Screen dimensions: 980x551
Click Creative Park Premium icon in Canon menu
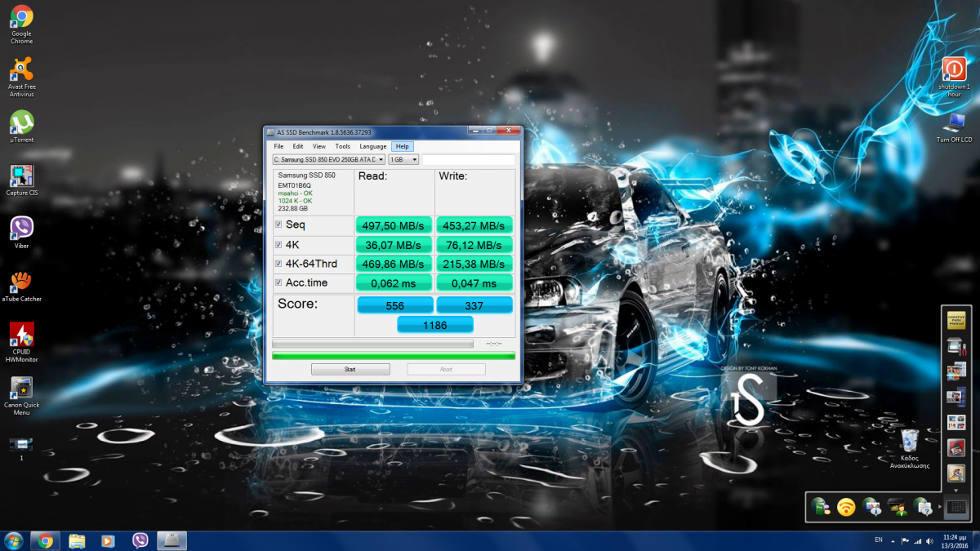pos(956,321)
